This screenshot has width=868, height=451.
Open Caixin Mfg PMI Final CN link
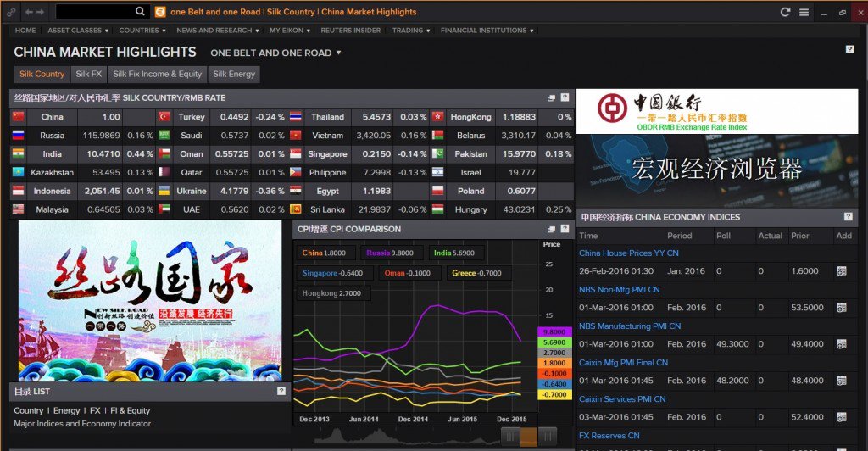pyautogui.click(x=623, y=363)
